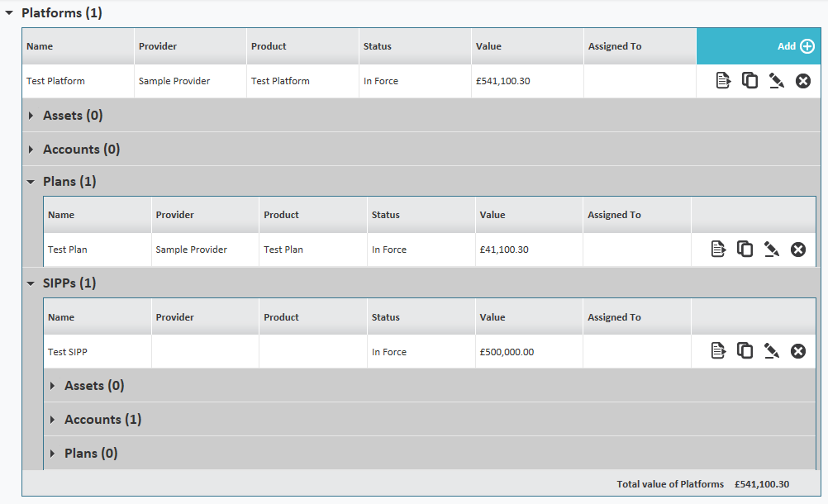Open details document for Test Plan row

click(x=718, y=249)
